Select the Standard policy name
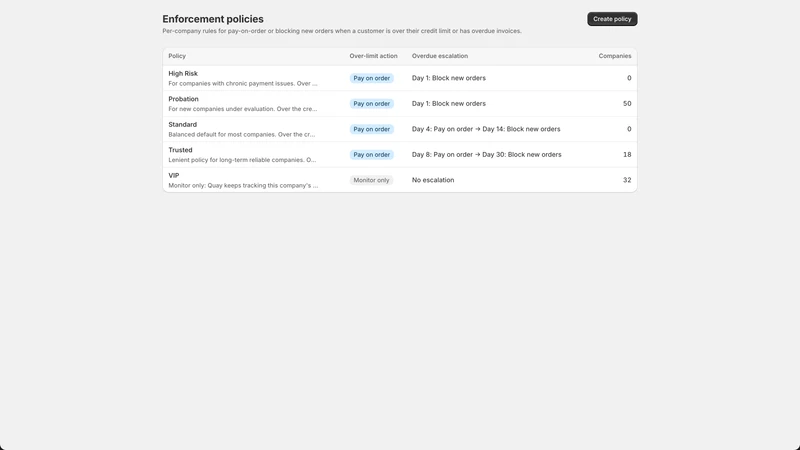This screenshot has height=450, width=800. tap(182, 124)
